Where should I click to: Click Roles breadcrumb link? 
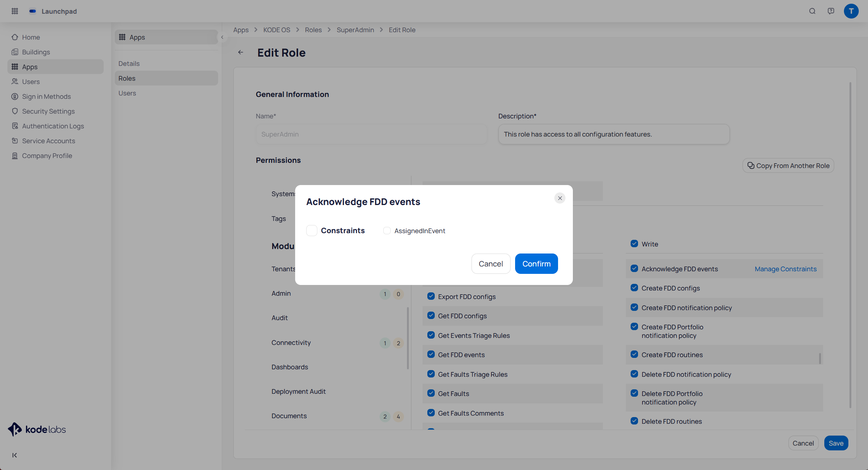313,30
